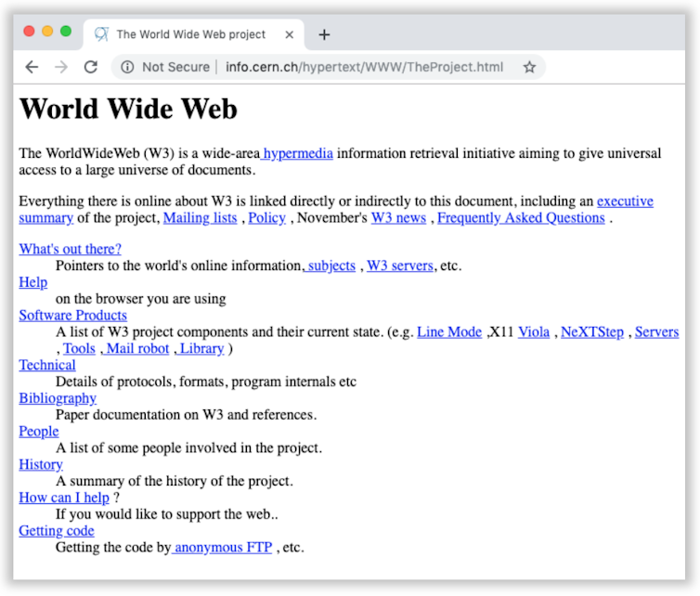Click the Forward navigation arrow
700x596 pixels.
(x=61, y=67)
